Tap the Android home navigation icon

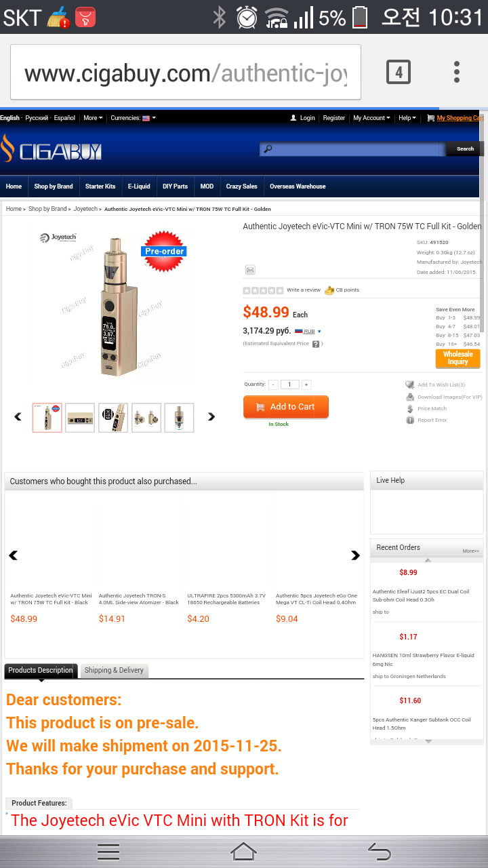click(x=244, y=851)
